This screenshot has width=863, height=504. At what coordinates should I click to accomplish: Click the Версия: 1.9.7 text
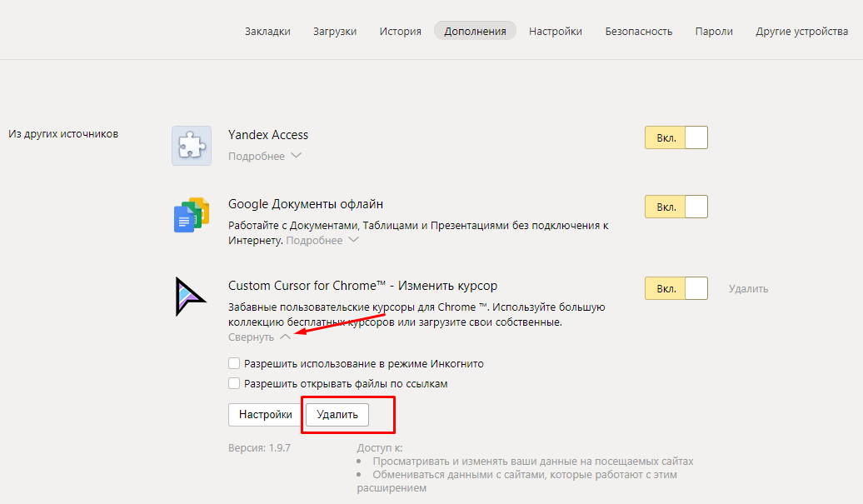coord(259,448)
